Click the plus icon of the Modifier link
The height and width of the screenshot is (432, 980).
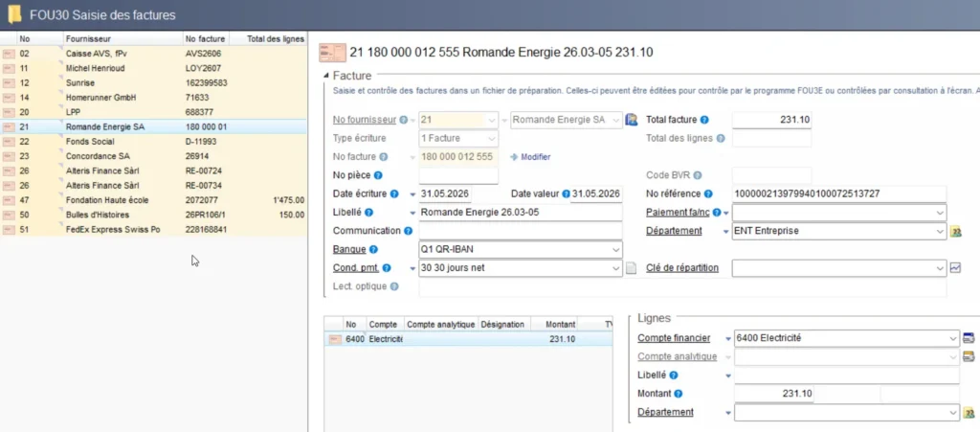pos(514,157)
